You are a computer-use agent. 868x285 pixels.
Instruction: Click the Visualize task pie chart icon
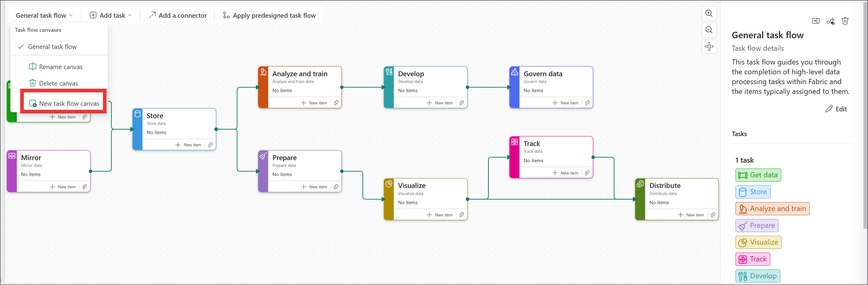pos(389,184)
